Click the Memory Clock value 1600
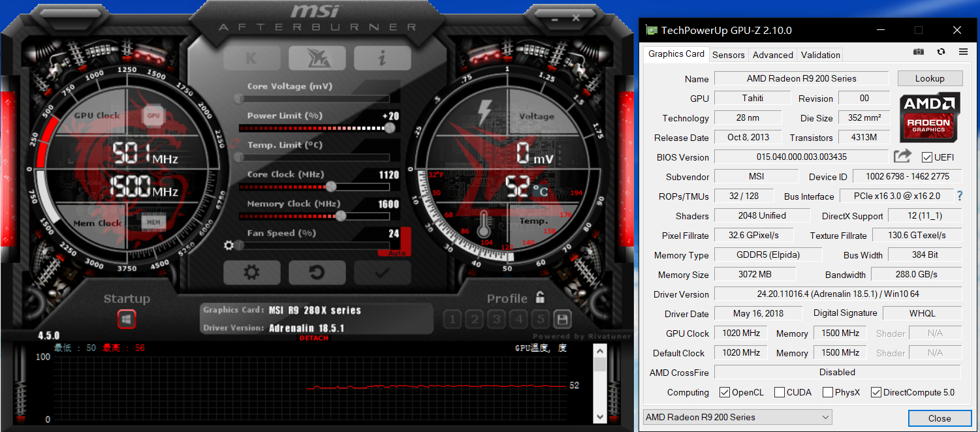This screenshot has height=432, width=980. (388, 204)
